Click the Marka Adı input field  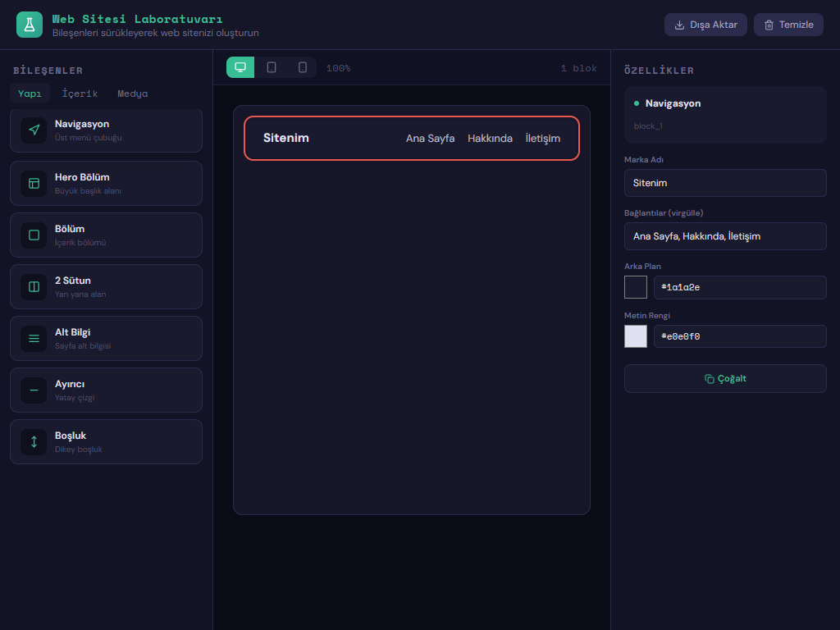click(x=725, y=183)
